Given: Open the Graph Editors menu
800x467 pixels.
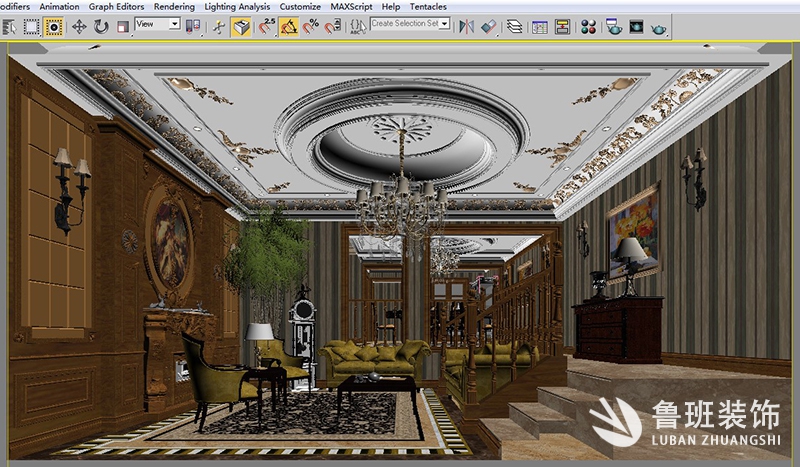Looking at the screenshot, I should [116, 7].
